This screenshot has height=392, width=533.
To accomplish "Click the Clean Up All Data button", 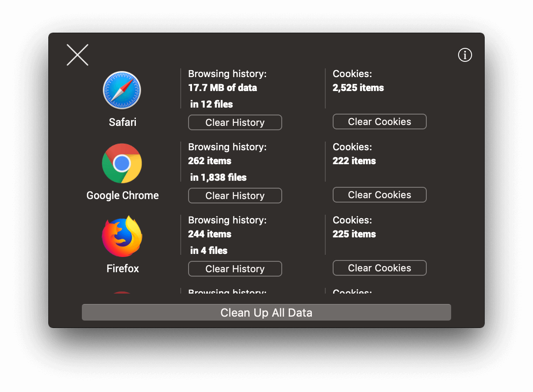I will pyautogui.click(x=266, y=312).
